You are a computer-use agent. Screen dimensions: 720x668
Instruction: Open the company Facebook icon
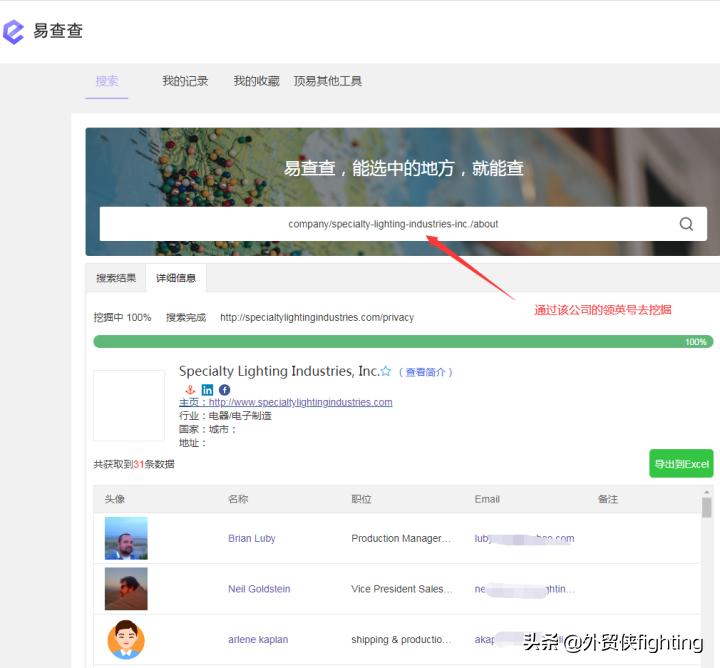(x=225, y=390)
